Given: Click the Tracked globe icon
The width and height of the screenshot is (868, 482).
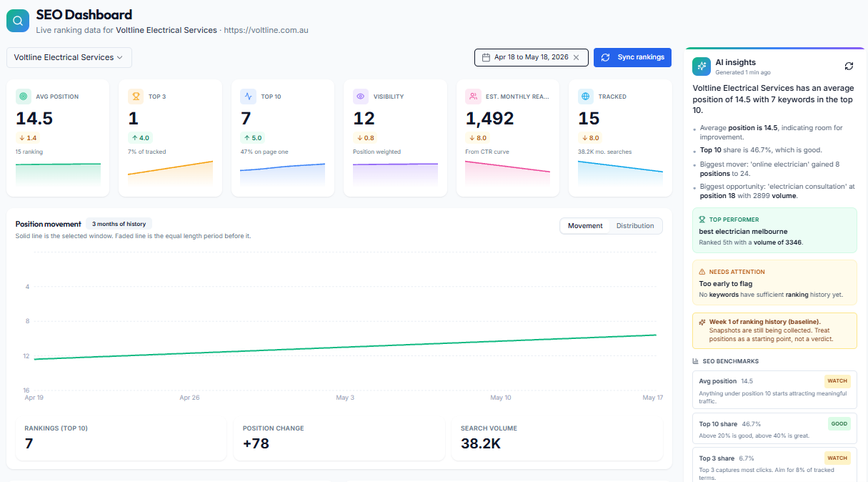Looking at the screenshot, I should coord(586,96).
